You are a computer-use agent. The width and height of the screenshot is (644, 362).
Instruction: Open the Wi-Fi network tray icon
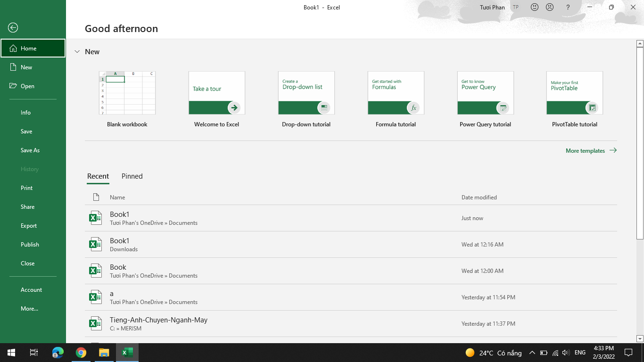pyautogui.click(x=555, y=353)
